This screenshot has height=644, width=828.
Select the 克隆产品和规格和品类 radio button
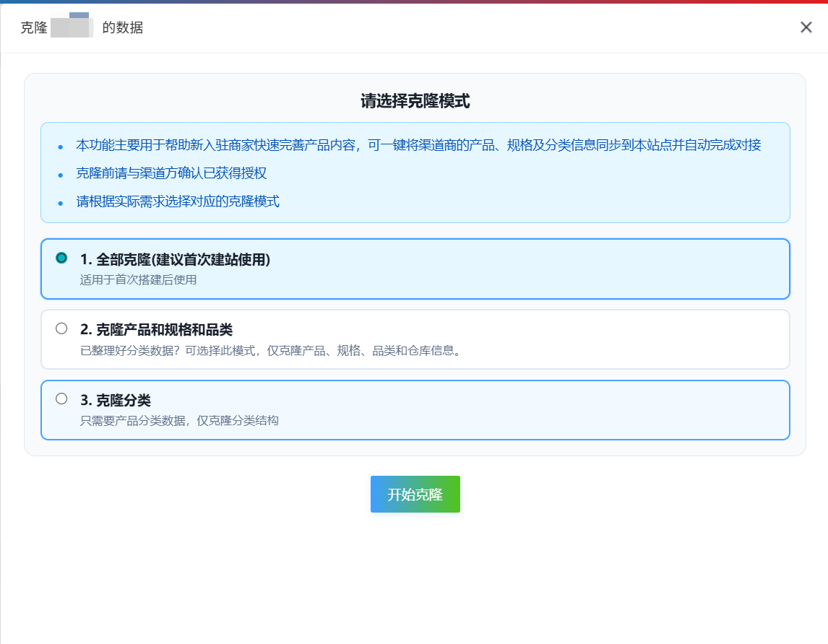click(x=61, y=328)
